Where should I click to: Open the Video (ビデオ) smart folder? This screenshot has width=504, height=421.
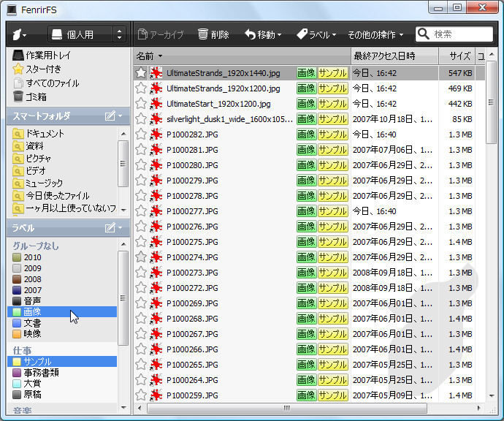click(x=29, y=171)
